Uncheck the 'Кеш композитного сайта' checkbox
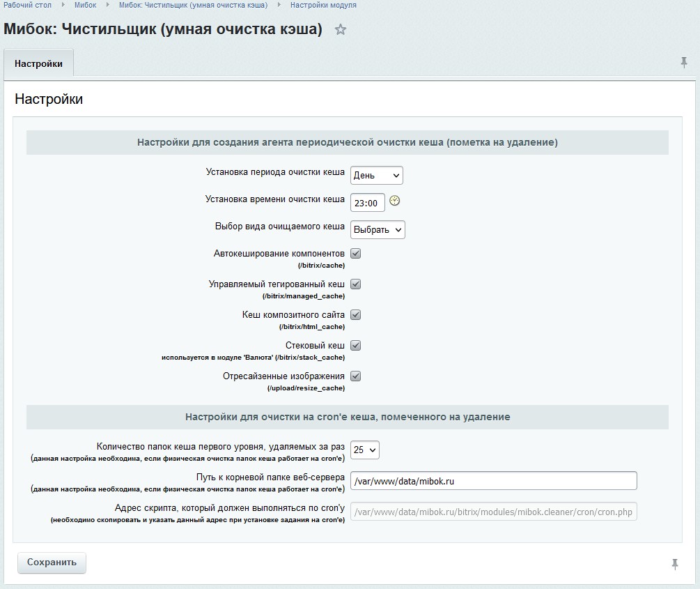The width and height of the screenshot is (700, 589). [355, 315]
